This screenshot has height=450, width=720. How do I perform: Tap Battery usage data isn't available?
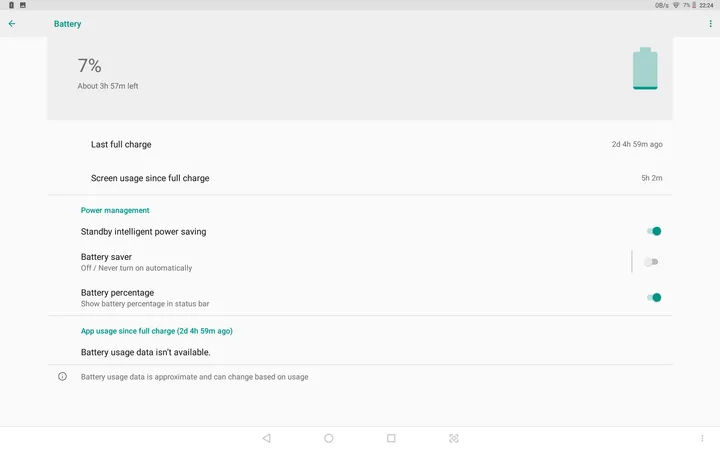[x=146, y=352]
